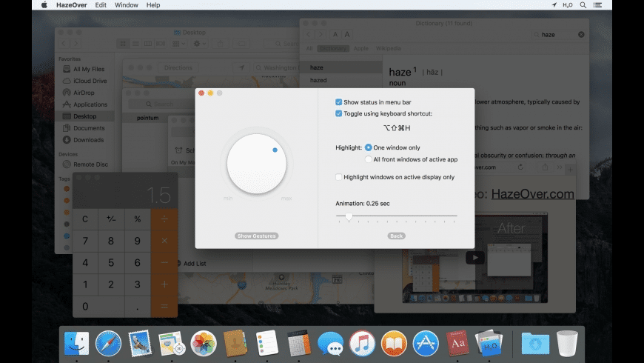This screenshot has height=363, width=644.
Task: Open Mail stamp icon in Dock
Action: pyautogui.click(x=140, y=343)
